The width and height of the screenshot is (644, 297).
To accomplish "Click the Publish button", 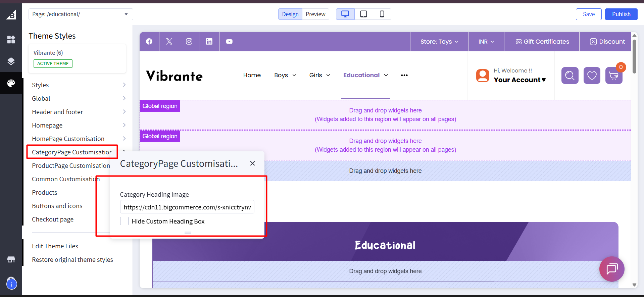I will [x=621, y=14].
